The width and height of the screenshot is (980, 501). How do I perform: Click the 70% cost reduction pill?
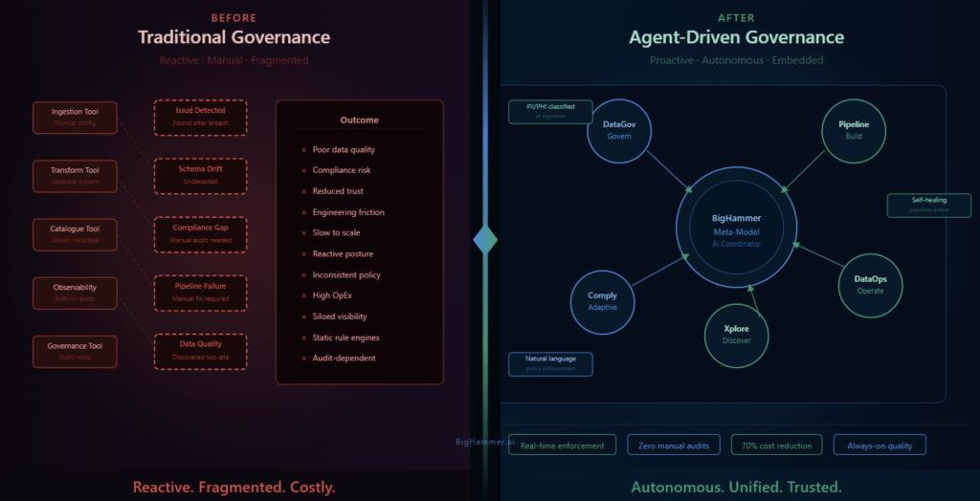(777, 445)
